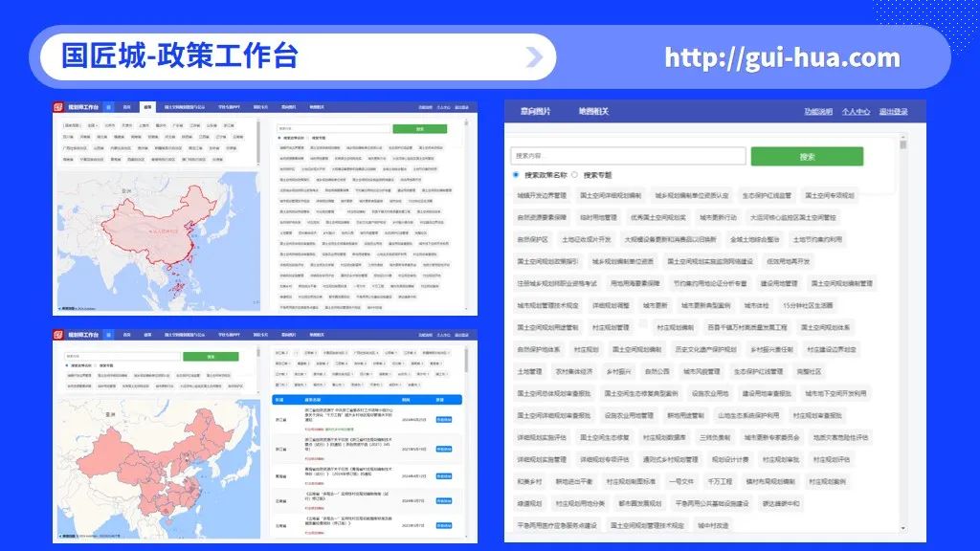980x551 pixels.
Task: Open the 个人中心 link in the right panel
Action: coord(856,111)
